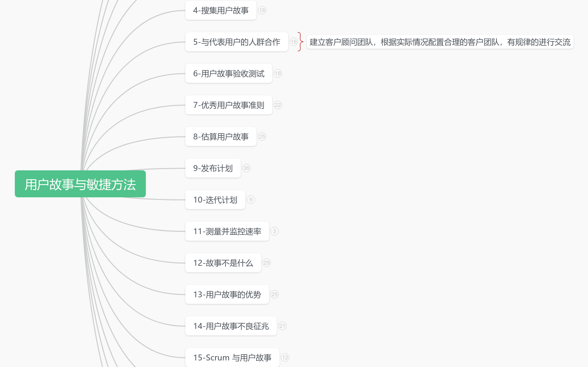This screenshot has width=588, height=367.
Task: Expand the badge 22 beside 7-优秀用户故事准则
Action: click(278, 105)
